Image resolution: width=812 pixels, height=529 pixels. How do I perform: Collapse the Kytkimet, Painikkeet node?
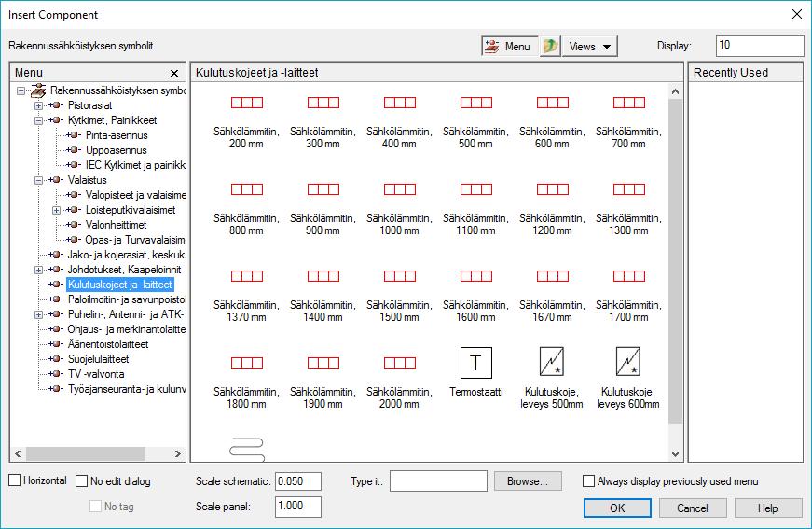(38, 120)
